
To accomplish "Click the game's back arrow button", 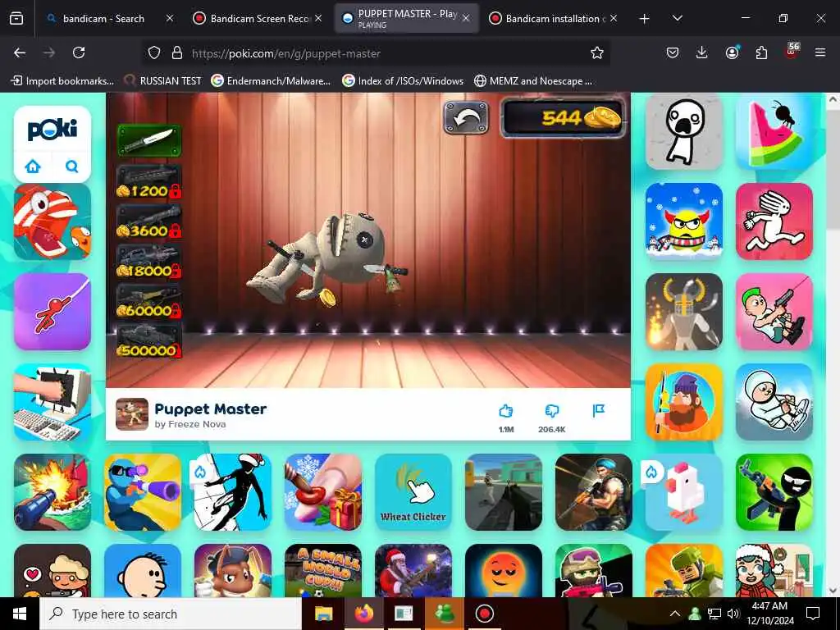I will tap(466, 118).
